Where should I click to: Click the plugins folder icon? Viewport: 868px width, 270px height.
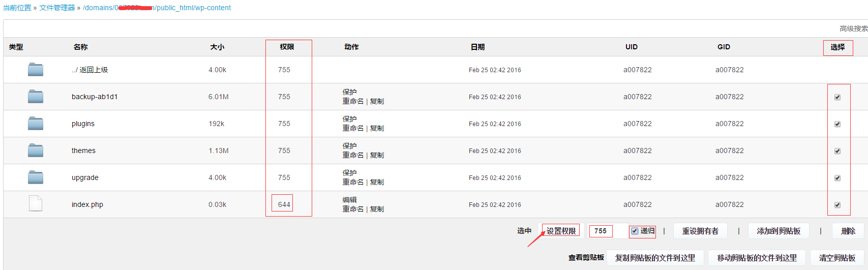coord(36,124)
